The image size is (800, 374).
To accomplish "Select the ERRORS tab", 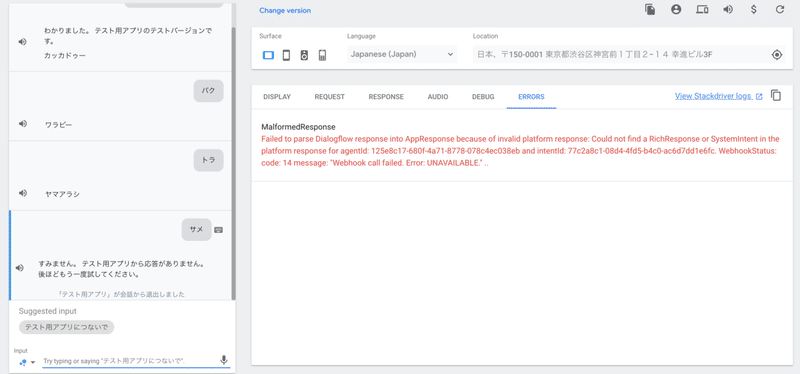I will [531, 96].
